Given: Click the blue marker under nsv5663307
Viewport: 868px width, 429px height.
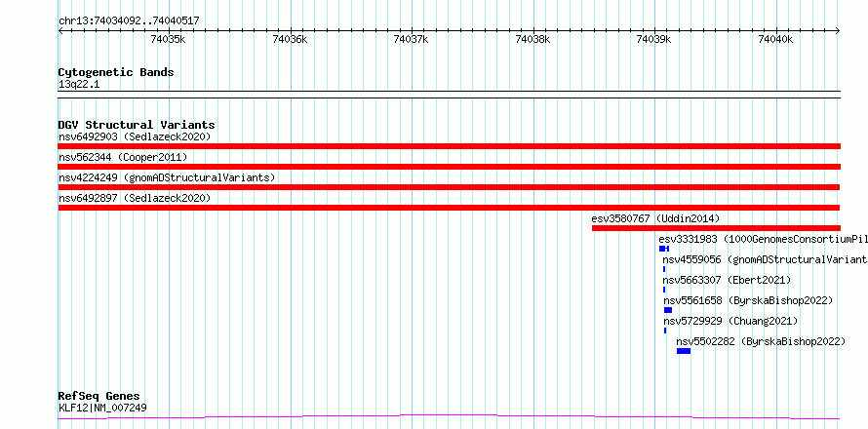Looking at the screenshot, I should click(664, 290).
